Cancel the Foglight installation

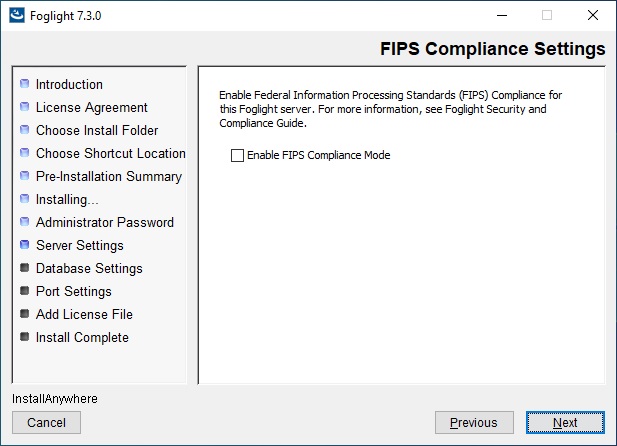pyautogui.click(x=46, y=422)
